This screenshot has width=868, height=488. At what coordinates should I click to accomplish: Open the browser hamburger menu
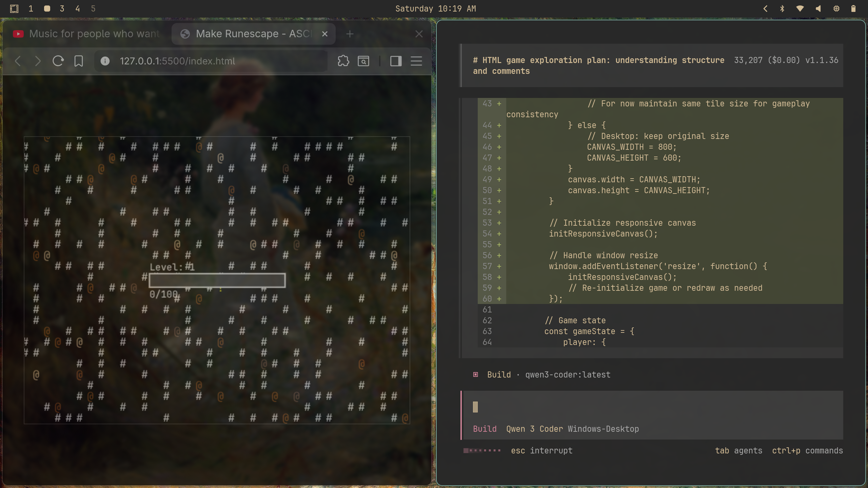coord(416,61)
